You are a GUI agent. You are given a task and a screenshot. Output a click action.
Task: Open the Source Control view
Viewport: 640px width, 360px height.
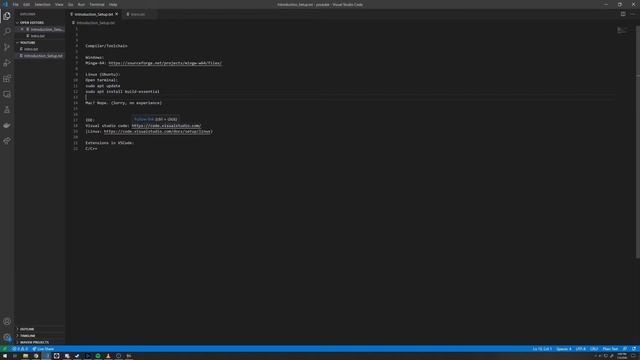point(7,47)
